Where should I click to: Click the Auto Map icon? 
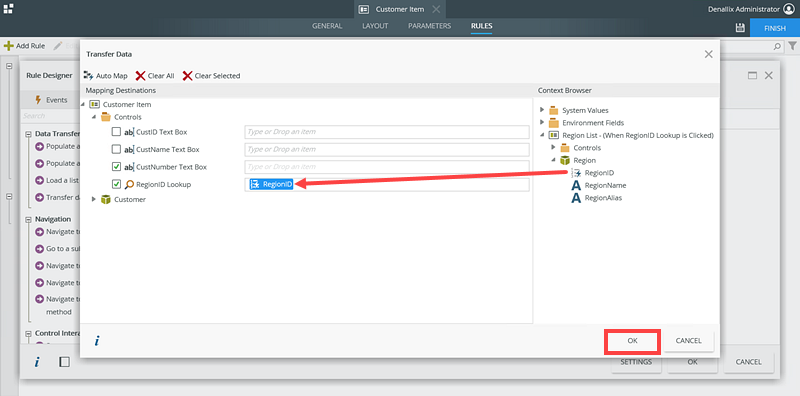point(88,76)
